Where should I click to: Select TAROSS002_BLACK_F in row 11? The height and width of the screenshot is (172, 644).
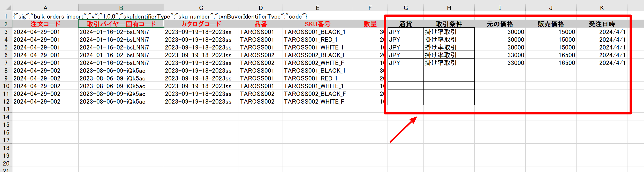(x=317, y=94)
